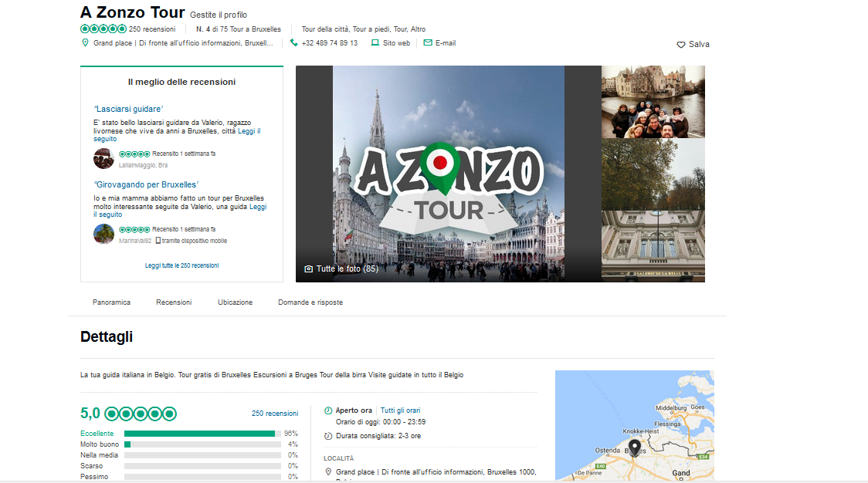Click the map preview of Belgium

[x=634, y=425]
